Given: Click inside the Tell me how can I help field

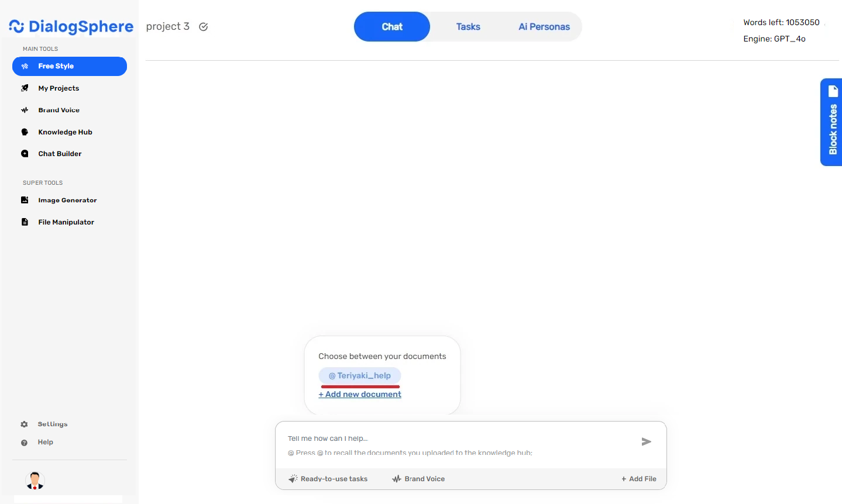Looking at the screenshot, I should pos(456,439).
